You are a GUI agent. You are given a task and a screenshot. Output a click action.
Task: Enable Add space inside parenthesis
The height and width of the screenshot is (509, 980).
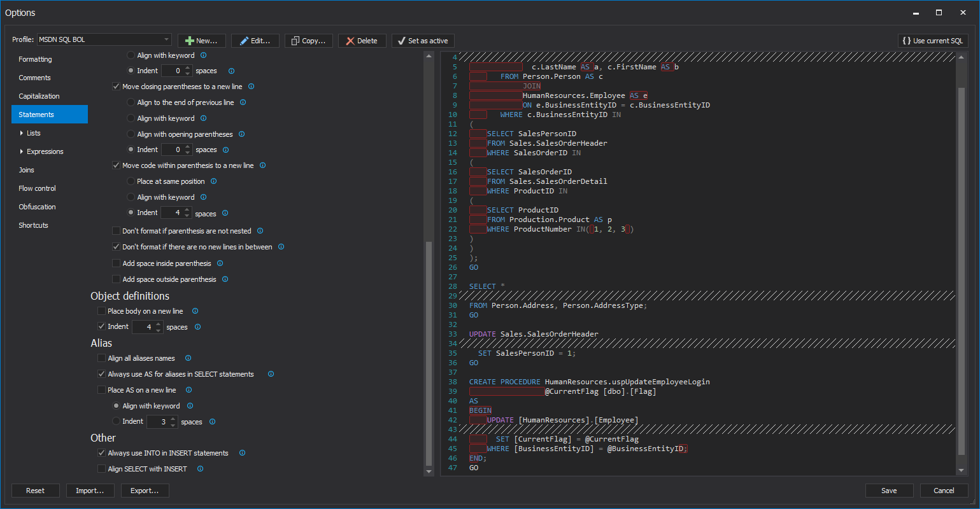(116, 263)
